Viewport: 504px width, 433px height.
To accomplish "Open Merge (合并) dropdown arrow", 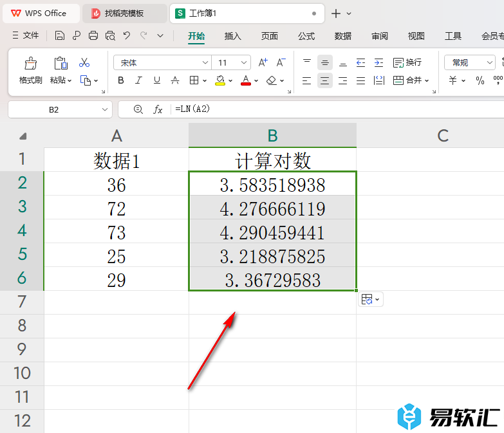I will pyautogui.click(x=427, y=80).
